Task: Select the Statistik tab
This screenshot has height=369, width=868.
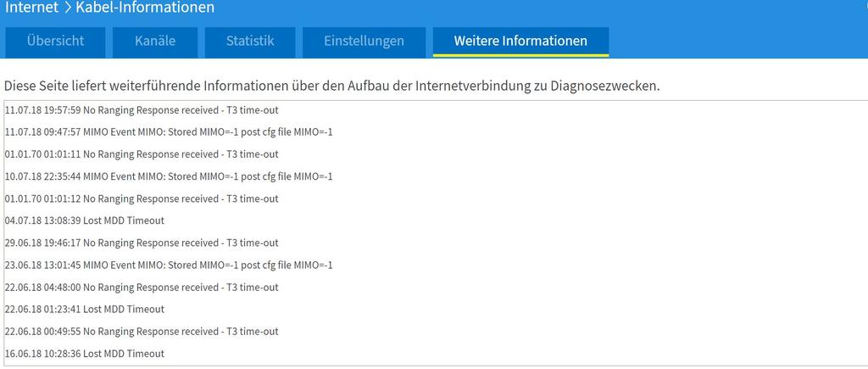Action: (x=249, y=41)
